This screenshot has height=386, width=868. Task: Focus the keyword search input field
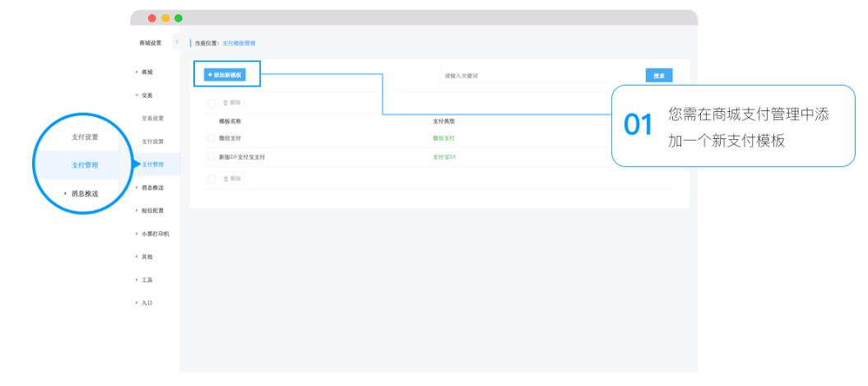coord(542,76)
